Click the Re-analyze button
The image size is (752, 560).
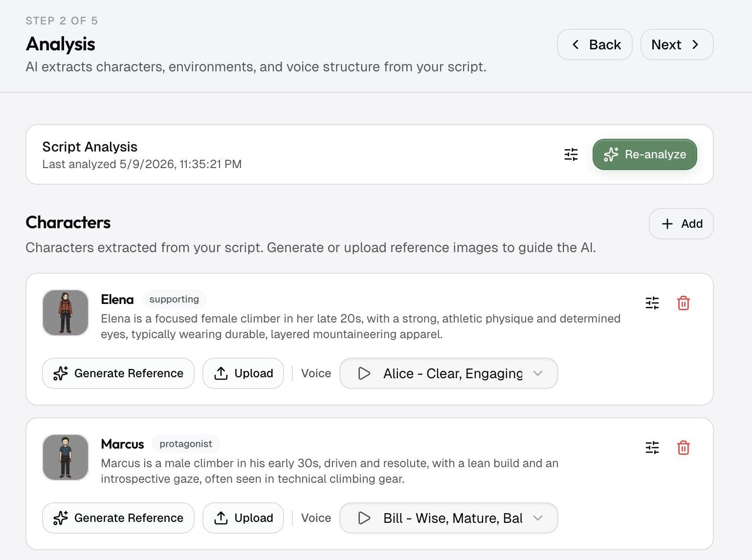pos(644,154)
